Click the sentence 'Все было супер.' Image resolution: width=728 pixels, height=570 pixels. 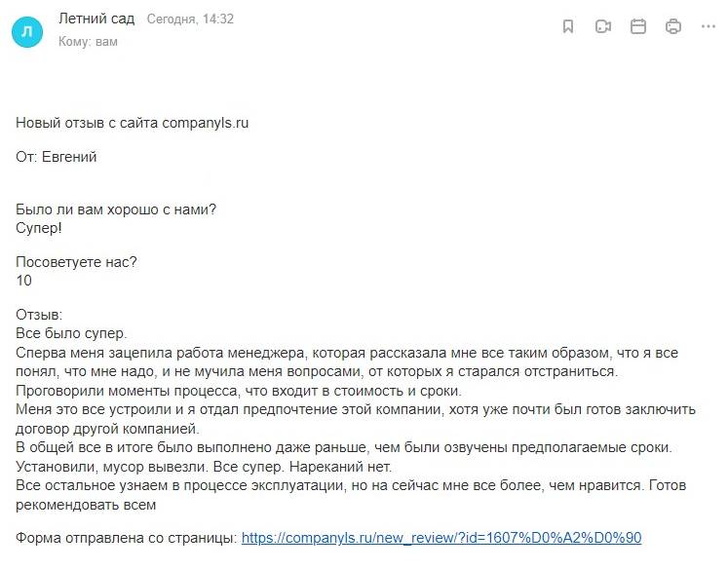point(72,334)
